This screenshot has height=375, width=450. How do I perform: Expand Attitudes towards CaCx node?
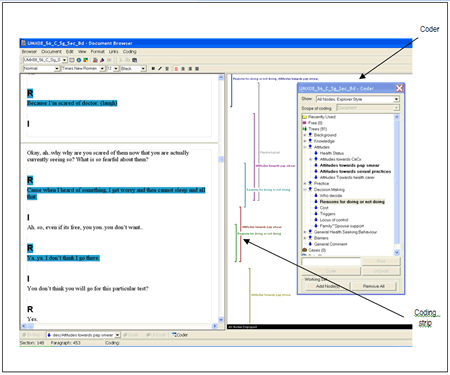311,159
